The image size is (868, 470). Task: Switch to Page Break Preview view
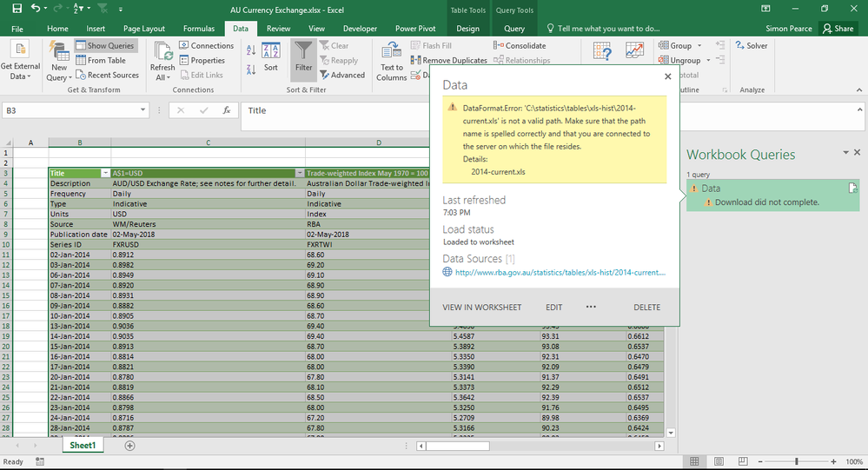click(743, 461)
